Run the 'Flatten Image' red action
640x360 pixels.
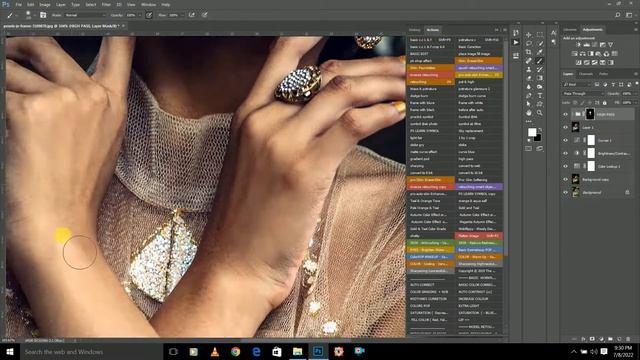[479, 236]
